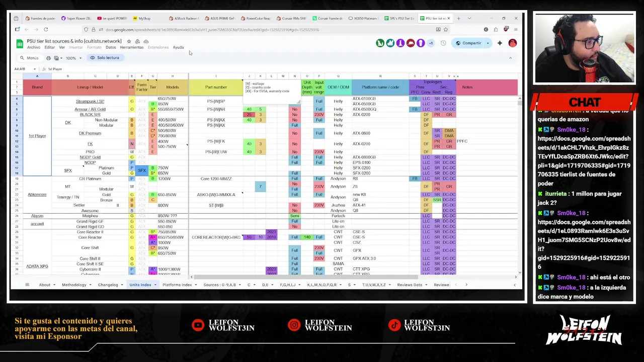This screenshot has width=644, height=362.
Task: Open the Google account avatar
Action: click(x=512, y=43)
